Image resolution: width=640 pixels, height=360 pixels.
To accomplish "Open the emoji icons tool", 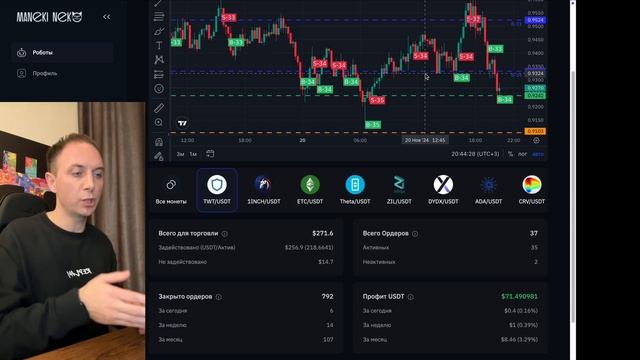I will (x=159, y=89).
